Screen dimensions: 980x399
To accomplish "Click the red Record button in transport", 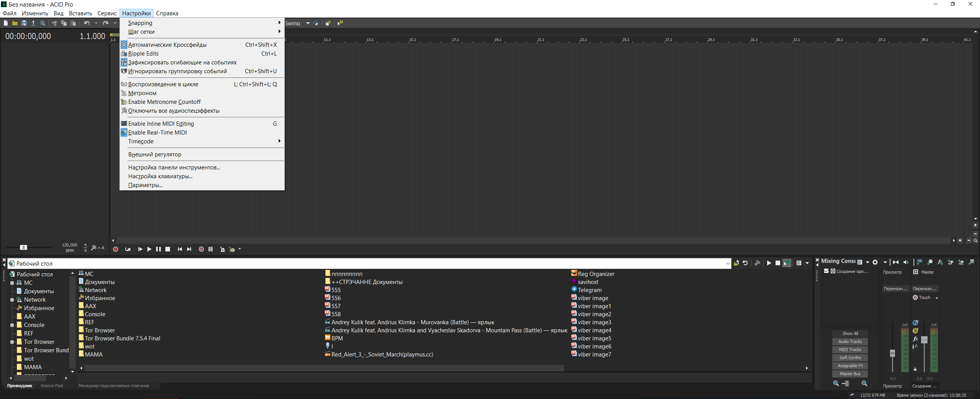I will pyautogui.click(x=116, y=249).
